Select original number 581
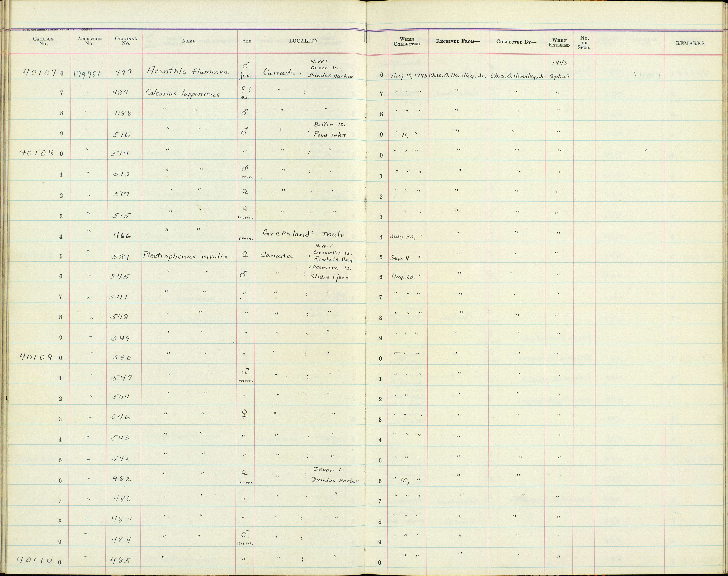The width and height of the screenshot is (728, 576). 120,257
